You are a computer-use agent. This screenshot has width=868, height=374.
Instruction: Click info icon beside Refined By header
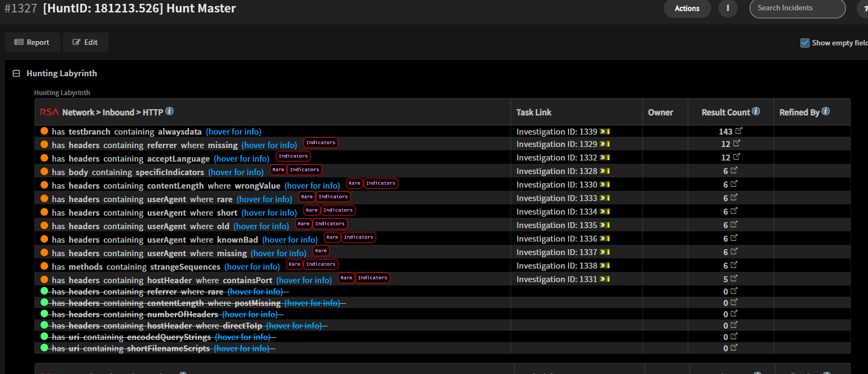[825, 111]
